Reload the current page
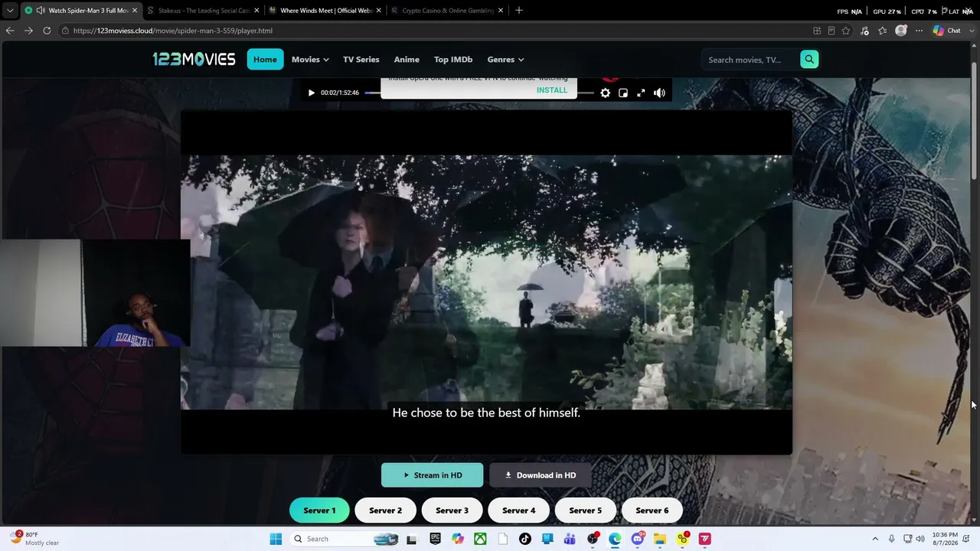 (47, 31)
